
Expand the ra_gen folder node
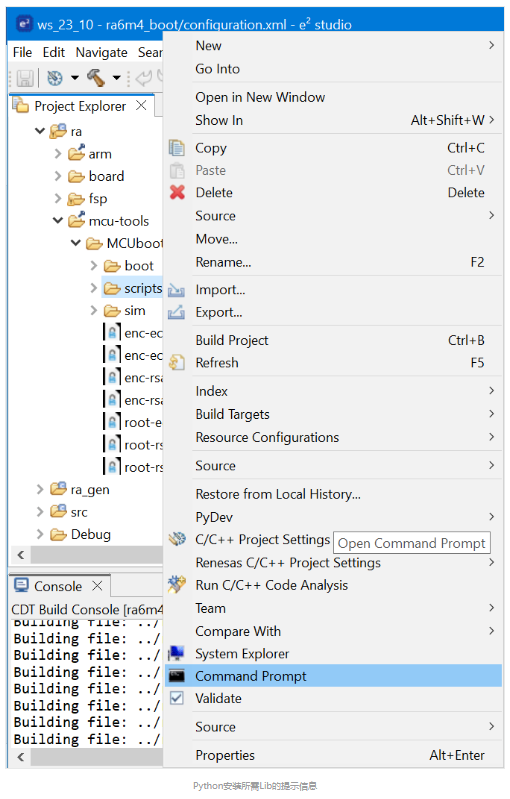(x=40, y=489)
